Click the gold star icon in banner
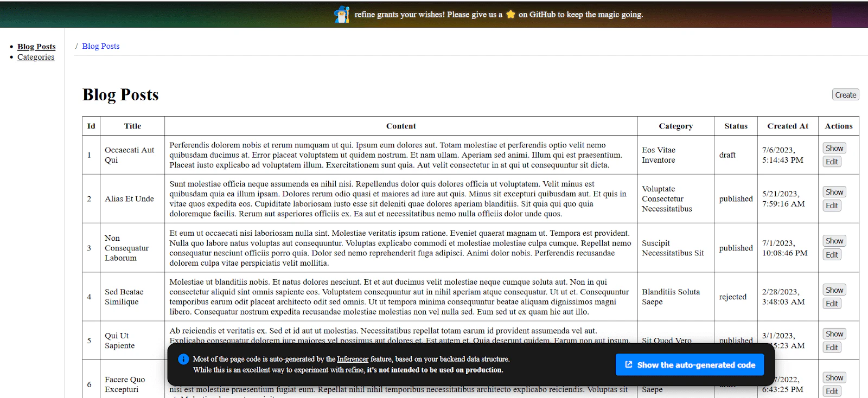The height and width of the screenshot is (398, 868). point(510,15)
